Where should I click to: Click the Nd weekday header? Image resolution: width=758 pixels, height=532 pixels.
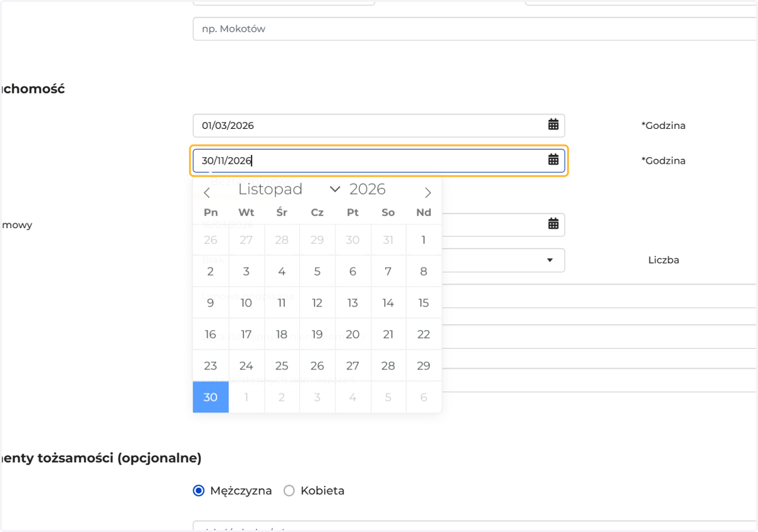click(x=424, y=213)
